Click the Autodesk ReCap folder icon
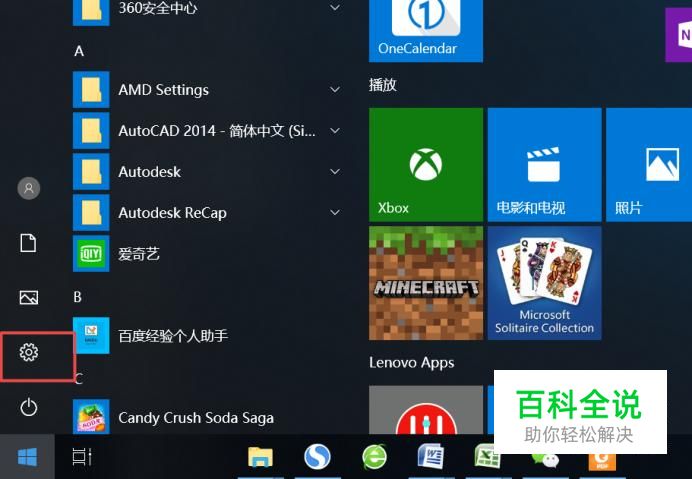Image resolution: width=692 pixels, height=479 pixels. (x=91, y=212)
